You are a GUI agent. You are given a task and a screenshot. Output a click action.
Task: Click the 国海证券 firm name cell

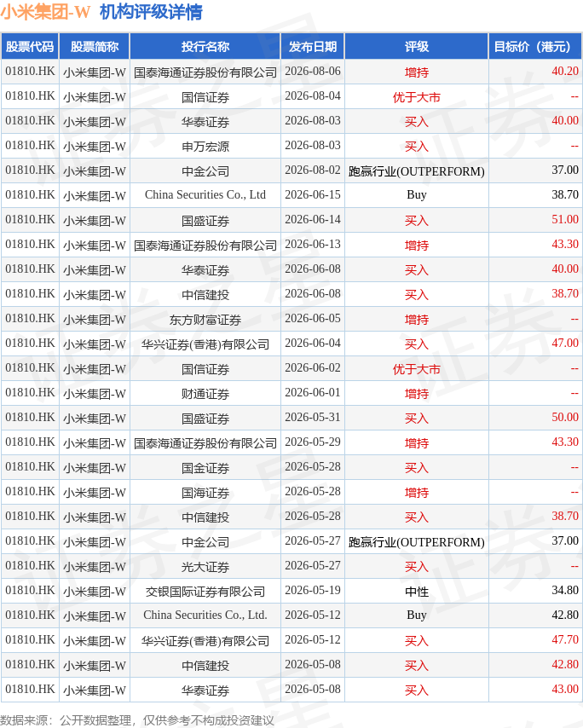coord(205,492)
